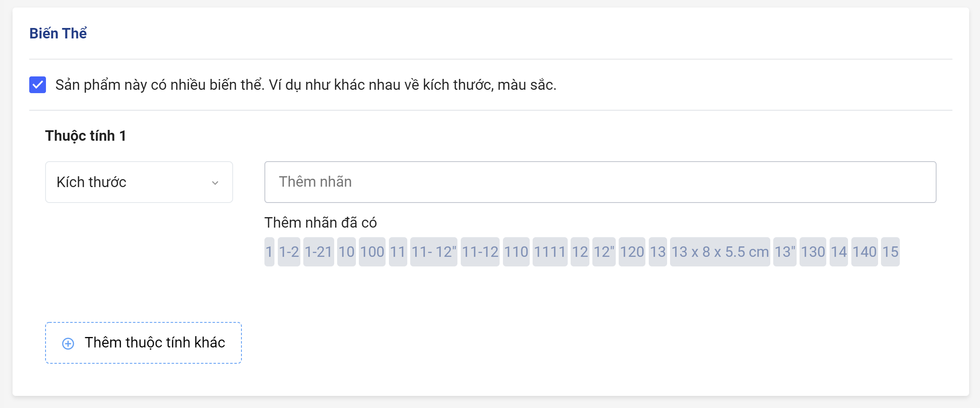Click the chevron arrow in Kích thước selector
The height and width of the screenshot is (408, 980).
[215, 183]
